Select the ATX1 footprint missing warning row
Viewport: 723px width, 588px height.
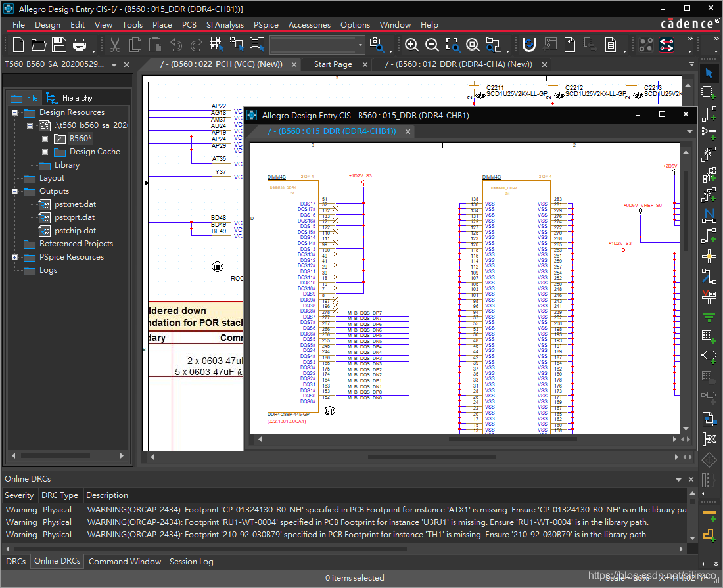(x=345, y=510)
